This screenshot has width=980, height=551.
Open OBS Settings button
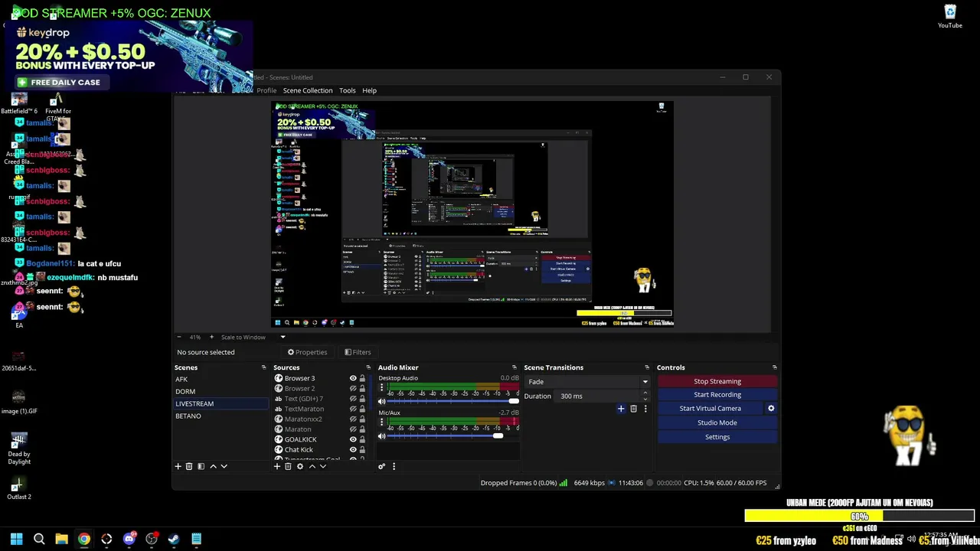tap(717, 437)
